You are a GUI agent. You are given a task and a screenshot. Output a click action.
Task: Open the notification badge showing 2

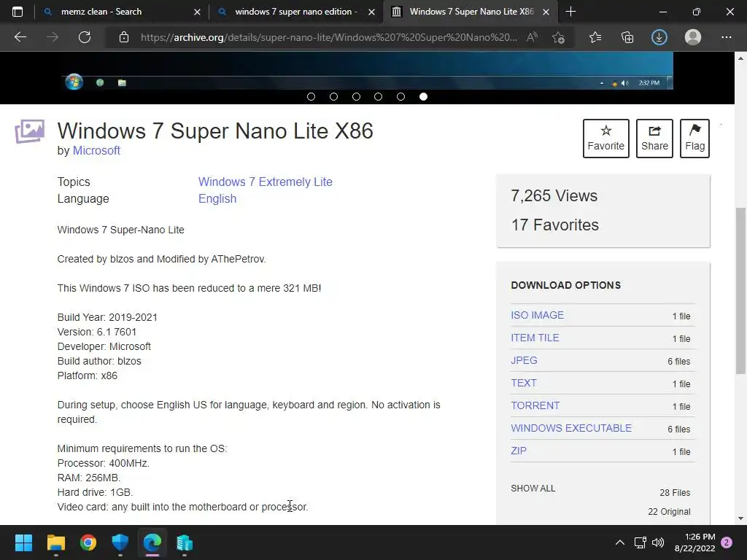click(727, 542)
